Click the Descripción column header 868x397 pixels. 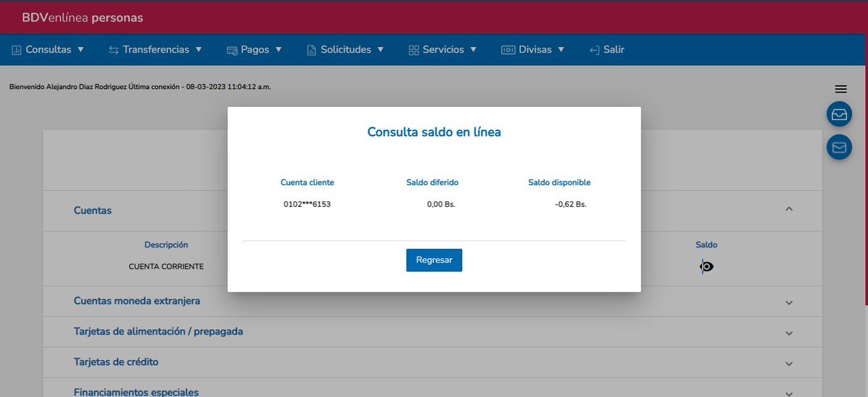pos(166,244)
